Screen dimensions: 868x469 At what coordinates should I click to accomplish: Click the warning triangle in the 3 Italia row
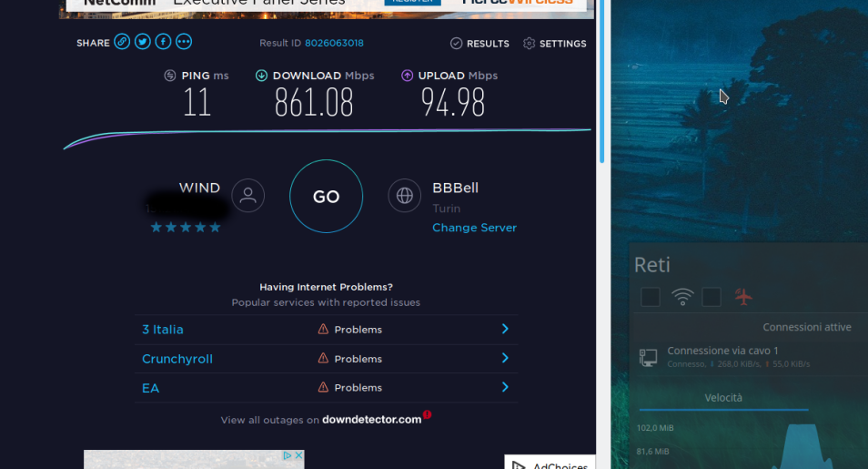(x=323, y=330)
